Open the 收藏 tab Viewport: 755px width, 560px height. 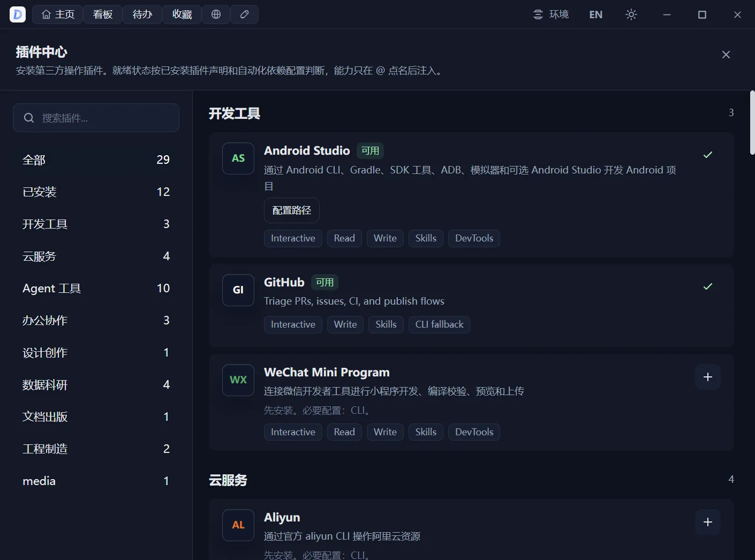[182, 14]
